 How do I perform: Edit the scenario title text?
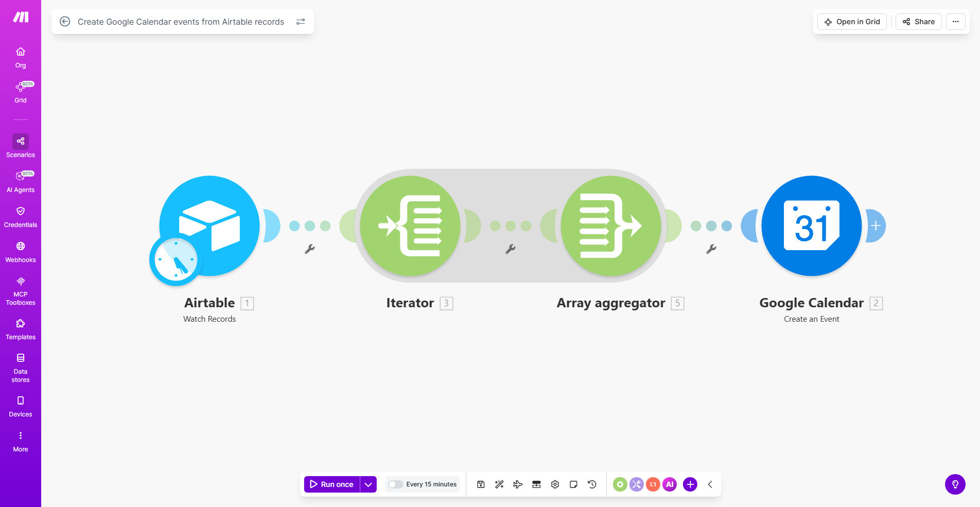pyautogui.click(x=181, y=22)
